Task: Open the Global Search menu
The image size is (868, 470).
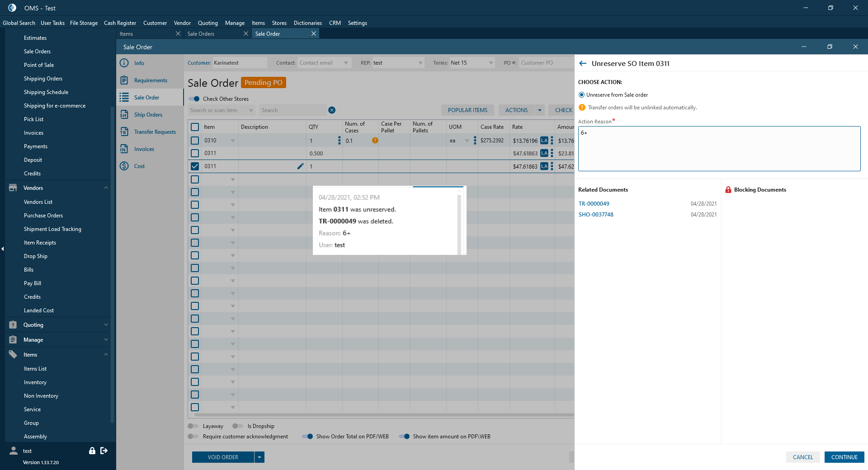Action: click(x=19, y=23)
